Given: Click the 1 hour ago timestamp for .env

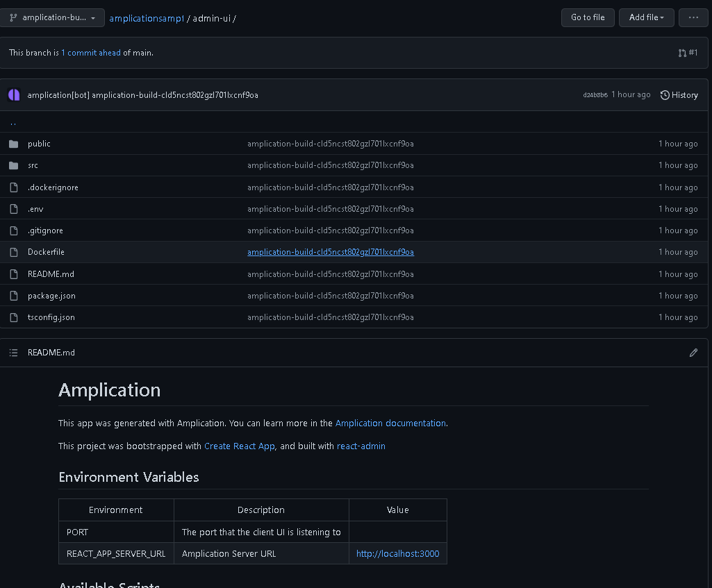Looking at the screenshot, I should coord(678,209).
